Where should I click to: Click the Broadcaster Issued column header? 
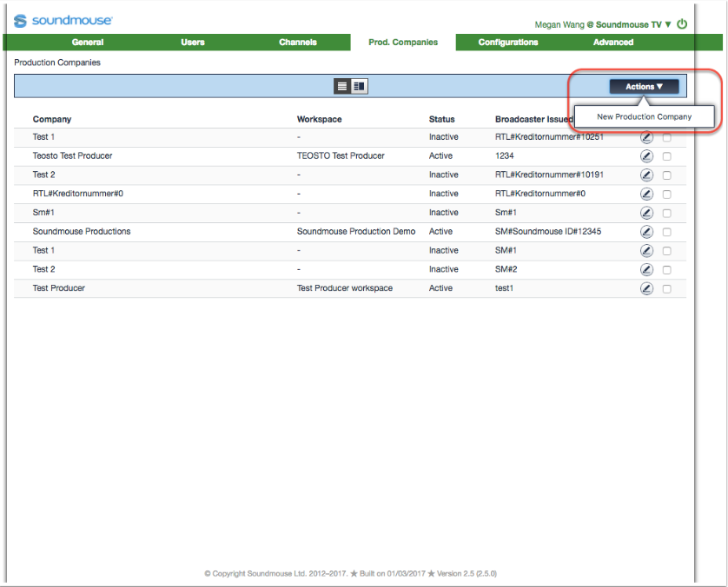[534, 119]
